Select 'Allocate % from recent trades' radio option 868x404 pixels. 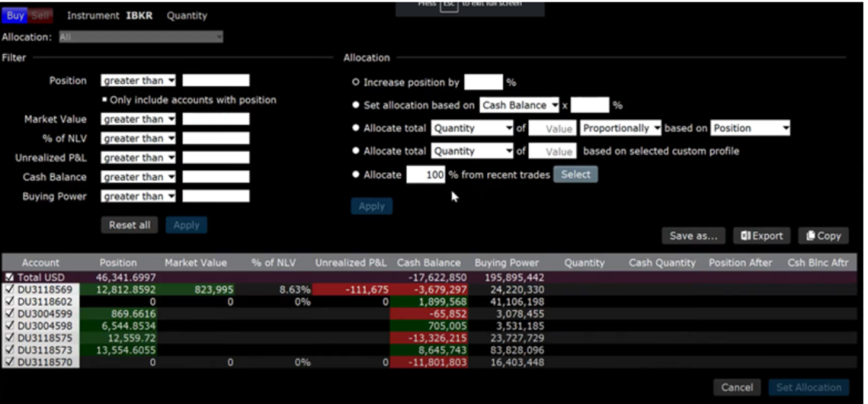click(355, 174)
